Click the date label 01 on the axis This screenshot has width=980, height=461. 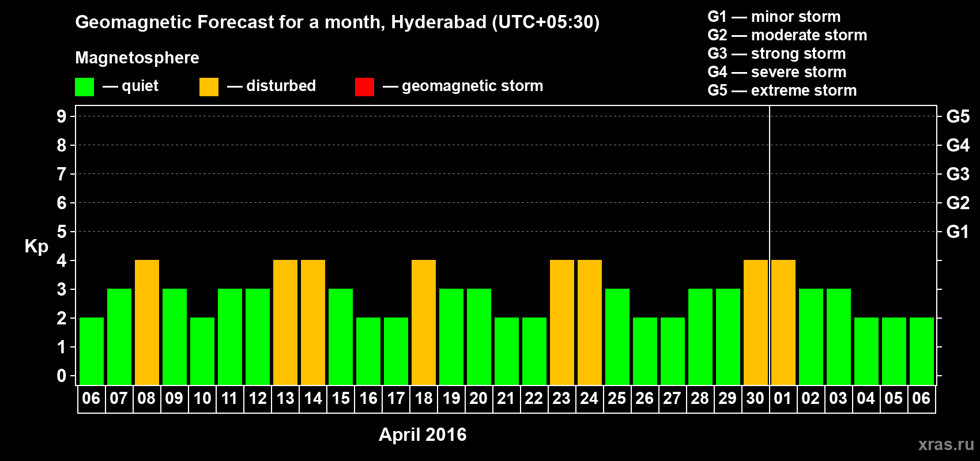pos(783,398)
